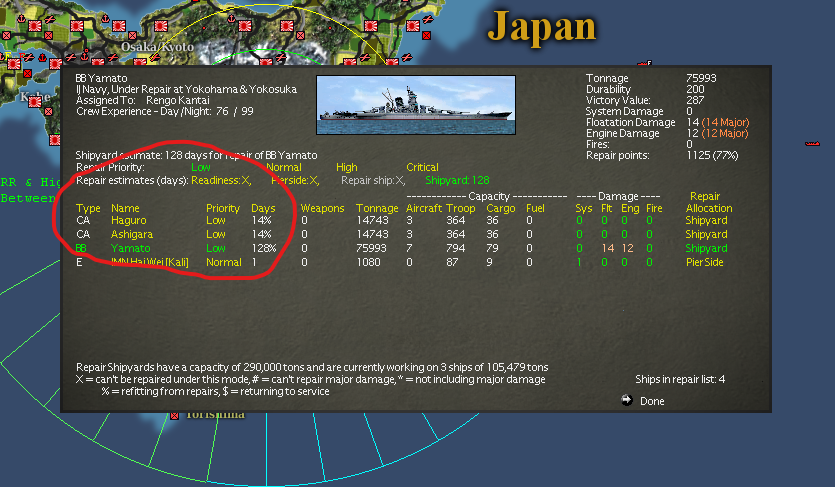The image size is (835, 487).
Task: Click Shipyard allocation in Yamato row
Action: pos(706,248)
